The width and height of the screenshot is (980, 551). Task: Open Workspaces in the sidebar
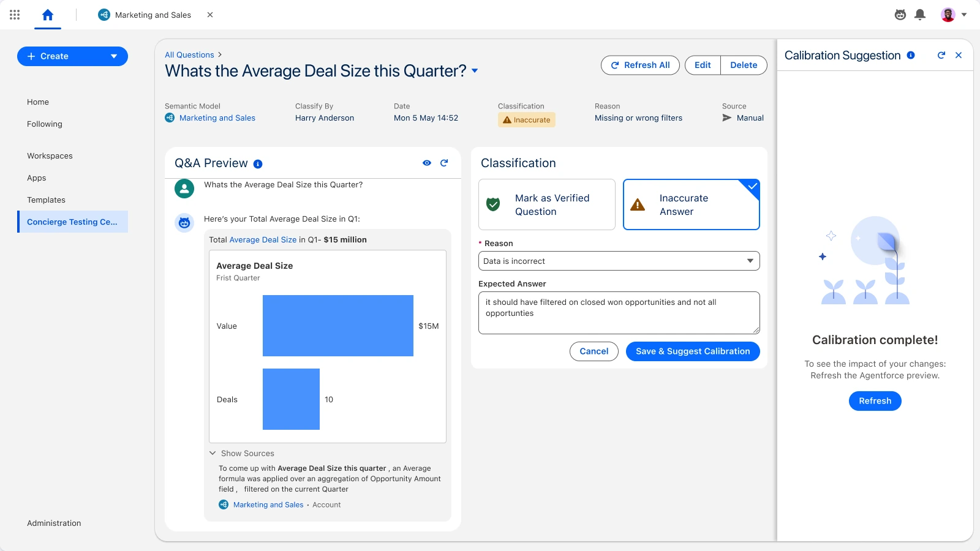(50, 156)
